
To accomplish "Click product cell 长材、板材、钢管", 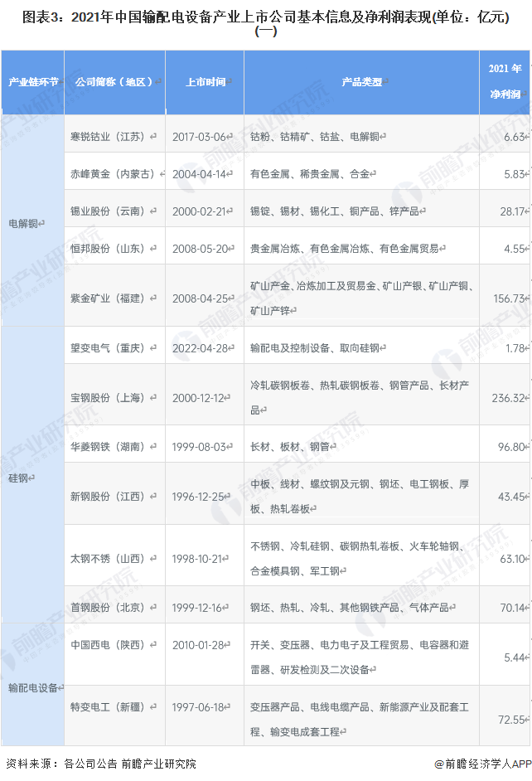I will 362,444.
